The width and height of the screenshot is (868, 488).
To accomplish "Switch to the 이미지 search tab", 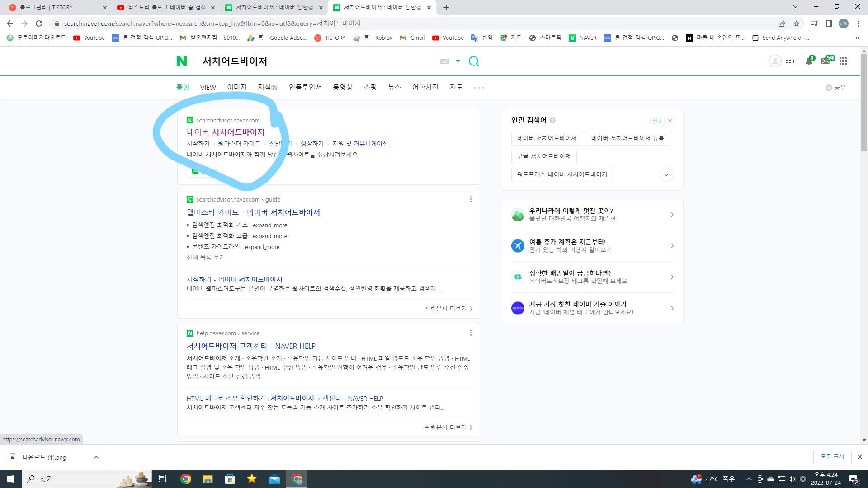I will click(x=236, y=87).
